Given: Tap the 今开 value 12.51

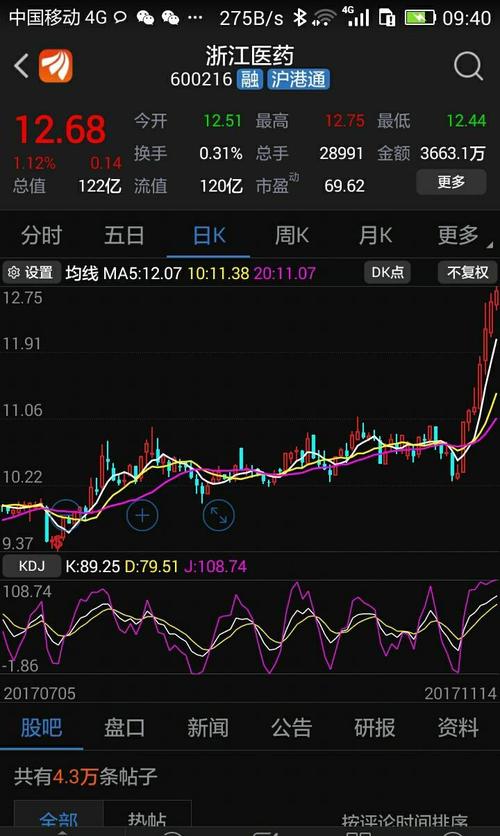Looking at the screenshot, I should (x=222, y=120).
